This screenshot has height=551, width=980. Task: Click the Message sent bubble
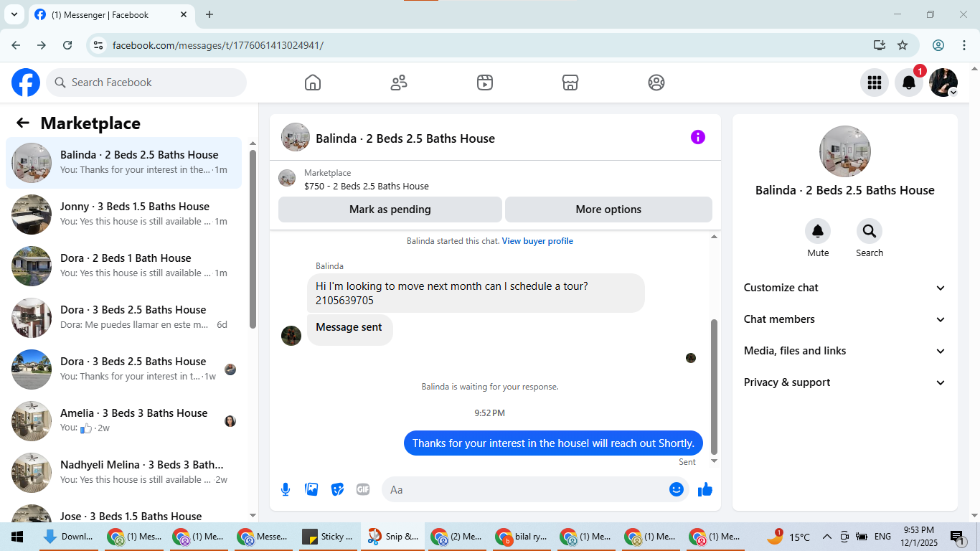point(349,329)
